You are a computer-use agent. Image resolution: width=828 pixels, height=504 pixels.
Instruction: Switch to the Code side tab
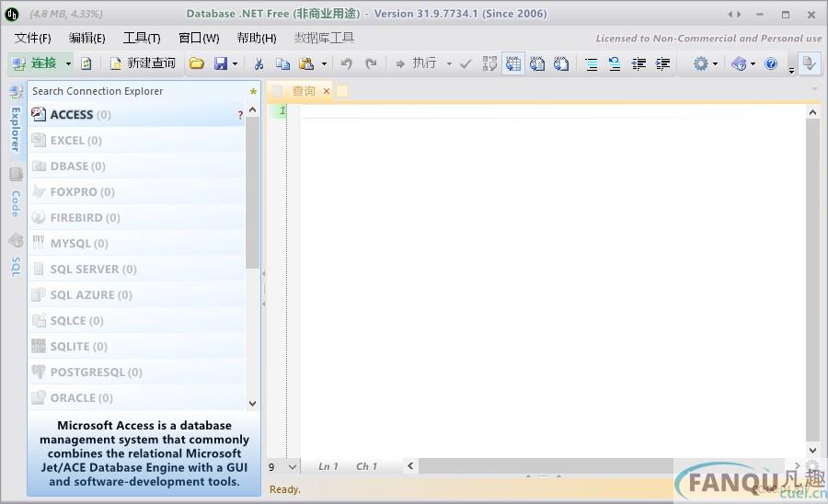pyautogui.click(x=16, y=192)
